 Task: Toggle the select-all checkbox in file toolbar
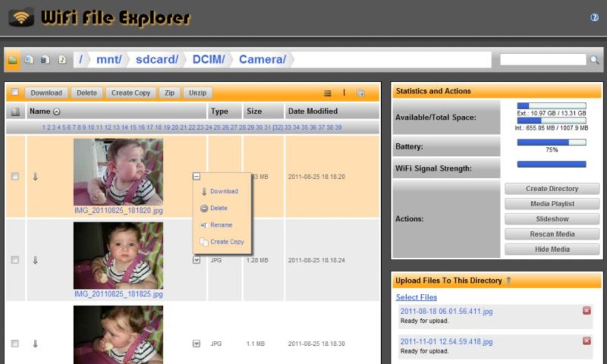15,92
